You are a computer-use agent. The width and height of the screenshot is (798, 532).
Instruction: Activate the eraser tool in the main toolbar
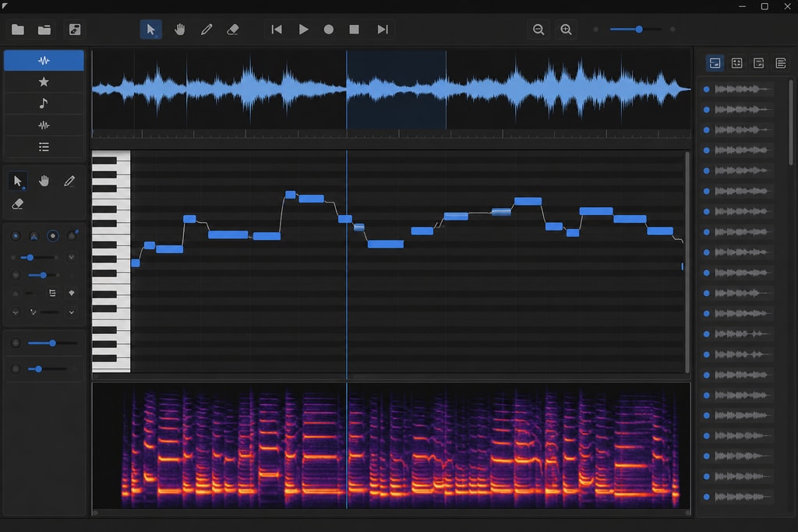click(x=232, y=30)
